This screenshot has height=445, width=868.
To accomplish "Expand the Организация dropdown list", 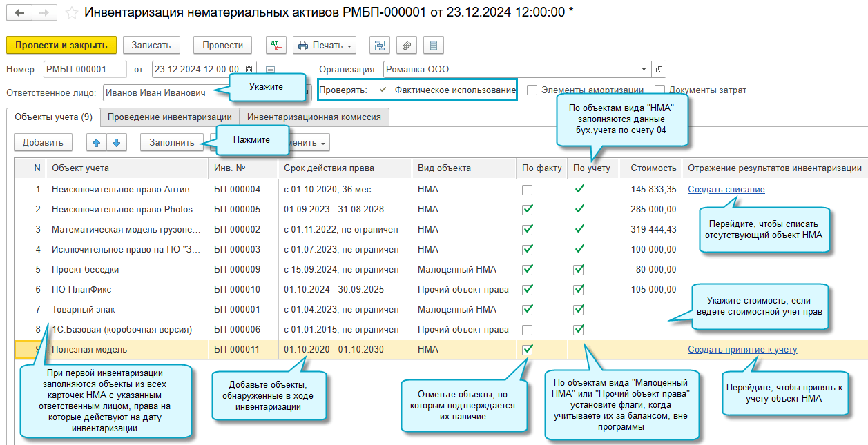I will pos(644,69).
